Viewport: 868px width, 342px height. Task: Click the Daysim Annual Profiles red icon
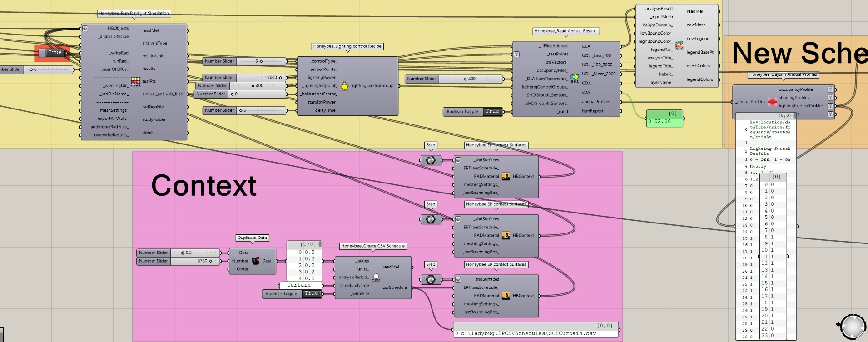pos(772,102)
